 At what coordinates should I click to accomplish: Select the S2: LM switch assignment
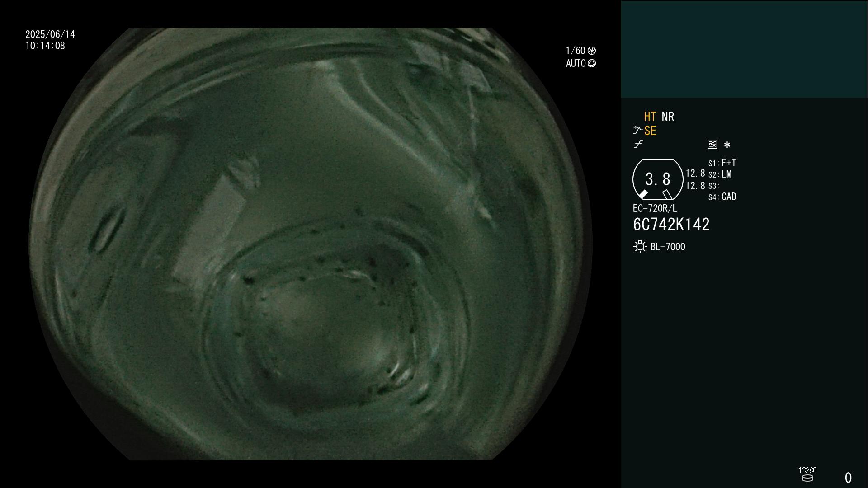click(x=720, y=174)
